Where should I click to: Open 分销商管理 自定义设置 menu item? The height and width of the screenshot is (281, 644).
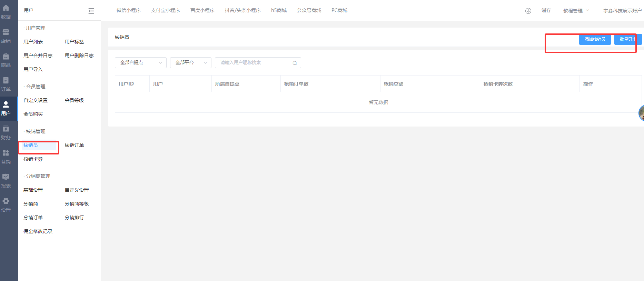point(77,190)
